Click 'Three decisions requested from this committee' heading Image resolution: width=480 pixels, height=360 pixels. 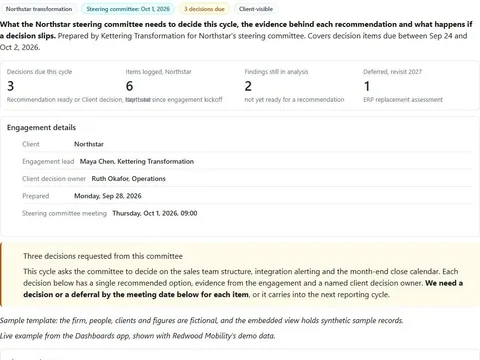click(103, 256)
